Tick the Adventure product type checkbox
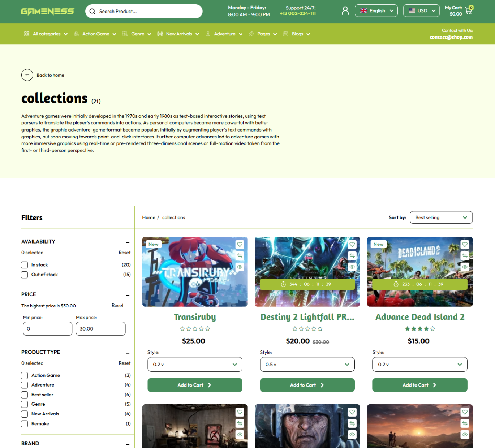495x448 pixels. [x=25, y=385]
